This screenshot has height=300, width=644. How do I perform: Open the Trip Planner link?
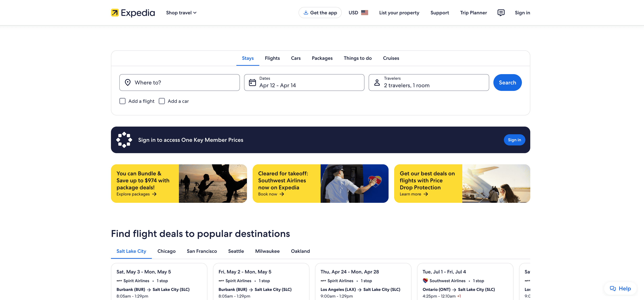click(473, 13)
